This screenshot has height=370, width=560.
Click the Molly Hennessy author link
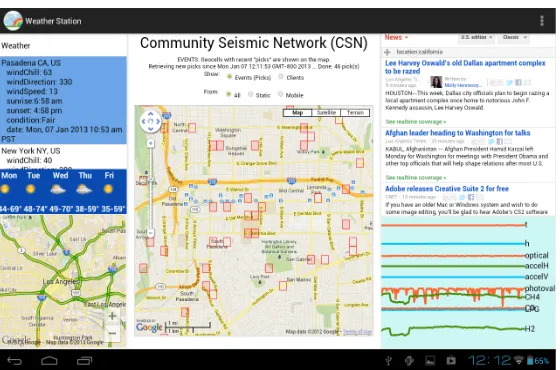point(463,85)
